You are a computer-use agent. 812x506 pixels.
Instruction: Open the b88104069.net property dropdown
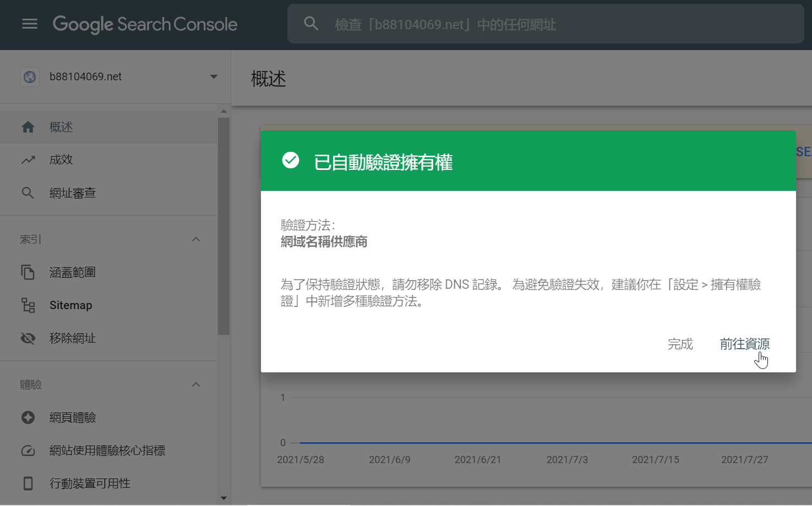pyautogui.click(x=214, y=76)
